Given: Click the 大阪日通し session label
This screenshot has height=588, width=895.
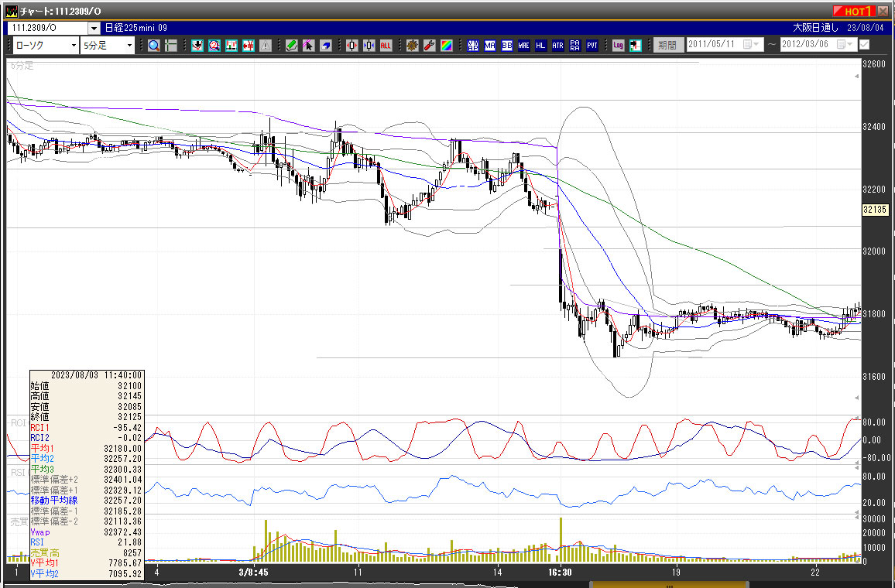Looking at the screenshot, I should click(x=816, y=28).
